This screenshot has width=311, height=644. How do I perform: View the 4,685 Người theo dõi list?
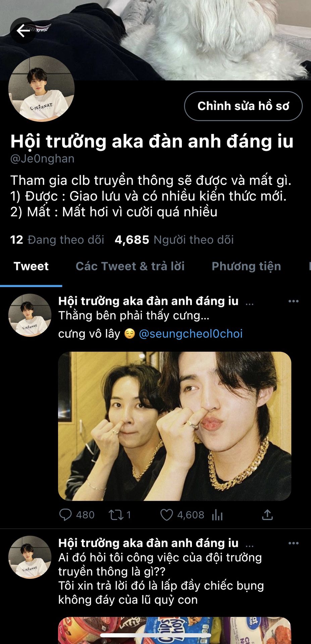point(174,240)
